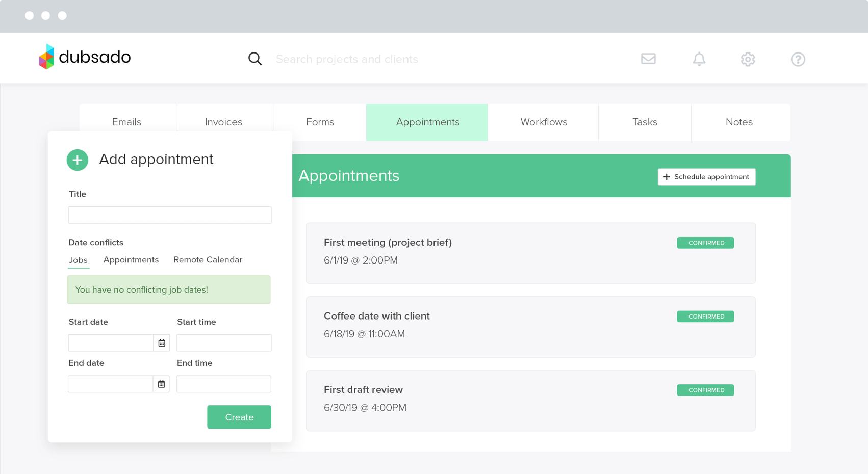
Task: Select the Appointments date conflicts tab
Action: click(131, 260)
